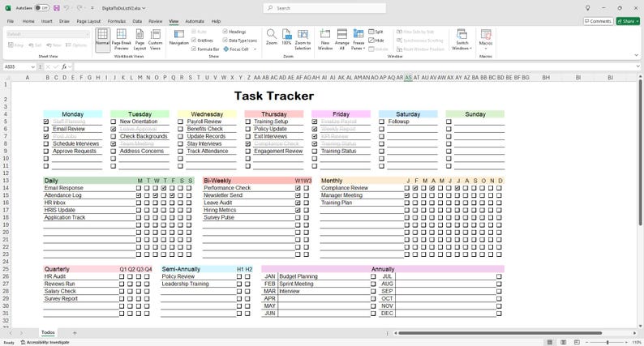Click the Undo arrow icon

[x=67, y=8]
